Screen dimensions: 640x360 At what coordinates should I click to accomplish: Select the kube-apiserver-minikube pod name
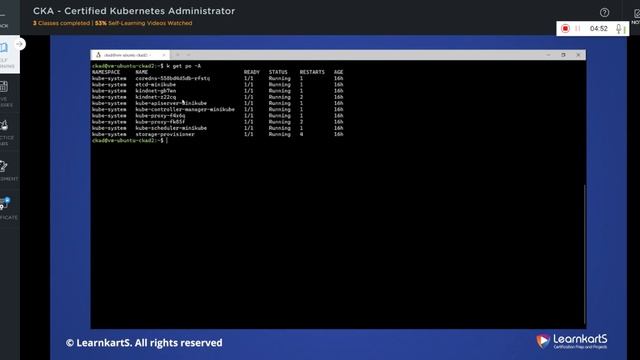tap(171, 103)
